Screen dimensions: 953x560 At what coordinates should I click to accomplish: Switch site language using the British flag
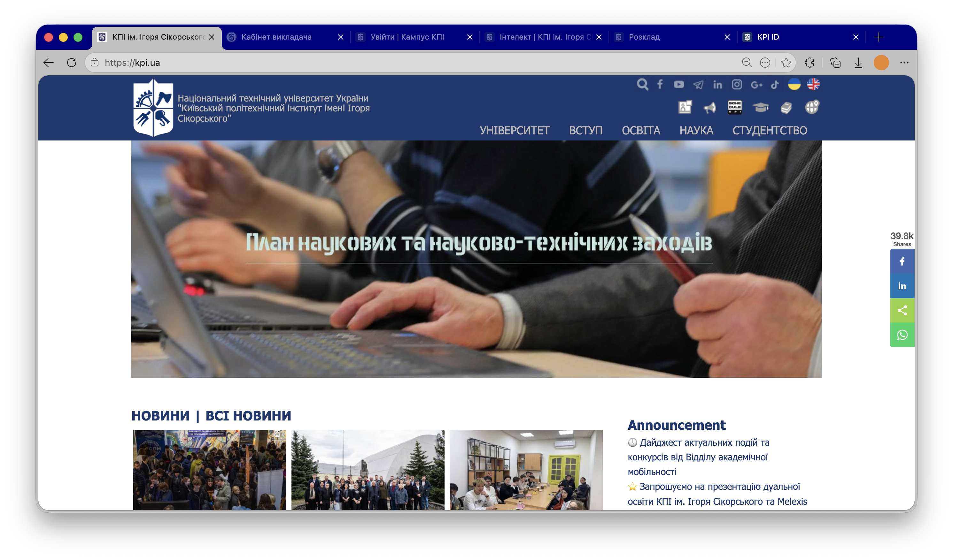[813, 85]
